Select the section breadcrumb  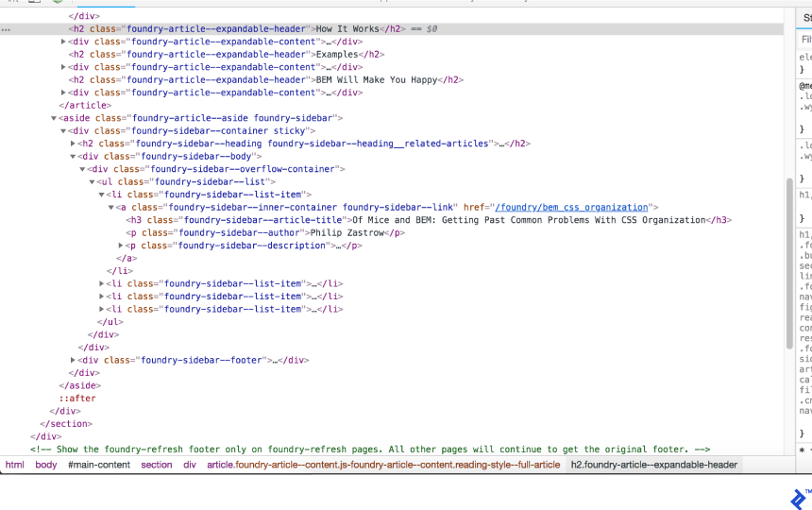point(157,465)
